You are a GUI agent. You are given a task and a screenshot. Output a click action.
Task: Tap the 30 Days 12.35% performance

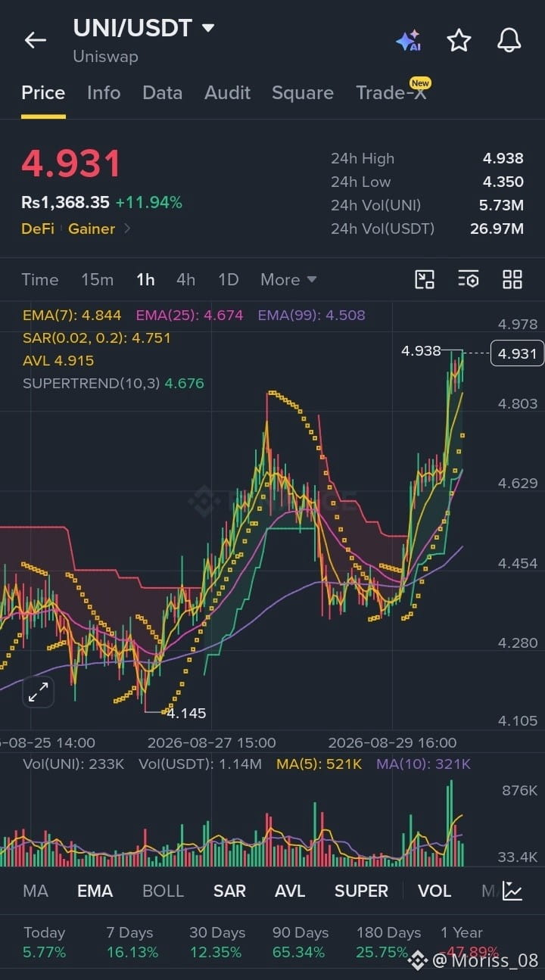click(x=216, y=942)
